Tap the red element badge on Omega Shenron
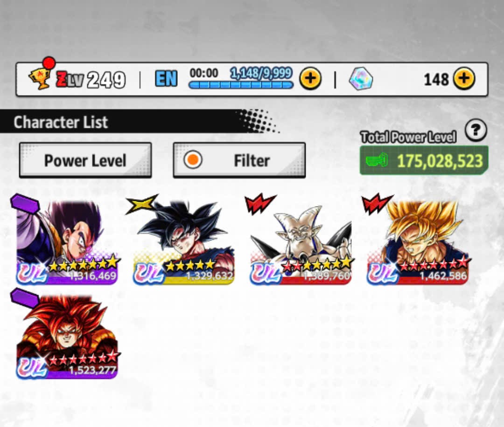The width and height of the screenshot is (504, 427). click(x=260, y=204)
